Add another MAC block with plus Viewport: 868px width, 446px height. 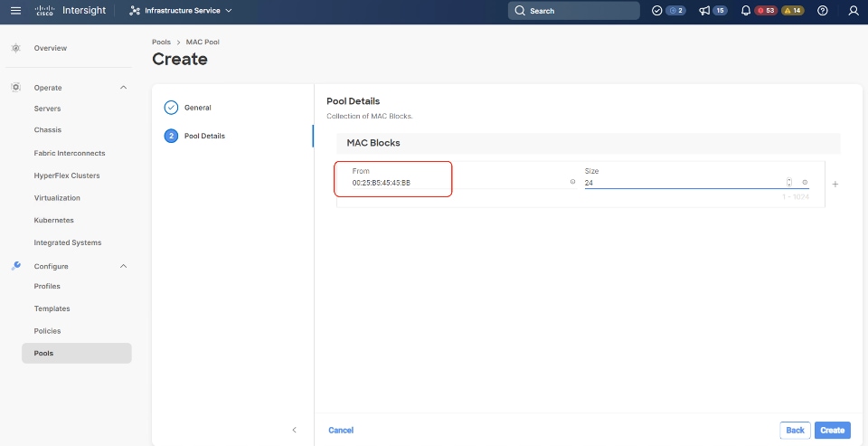835,184
